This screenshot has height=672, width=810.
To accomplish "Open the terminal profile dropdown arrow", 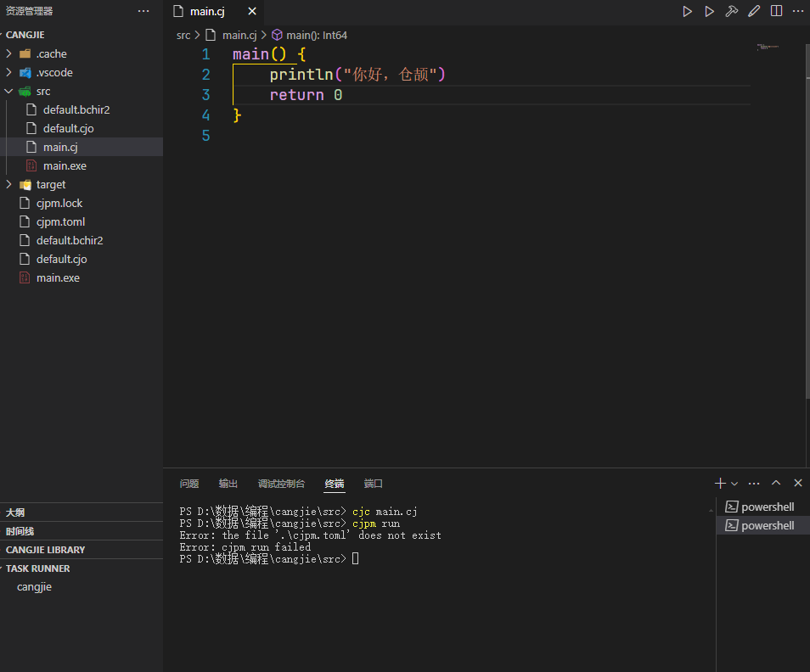I will [x=734, y=483].
